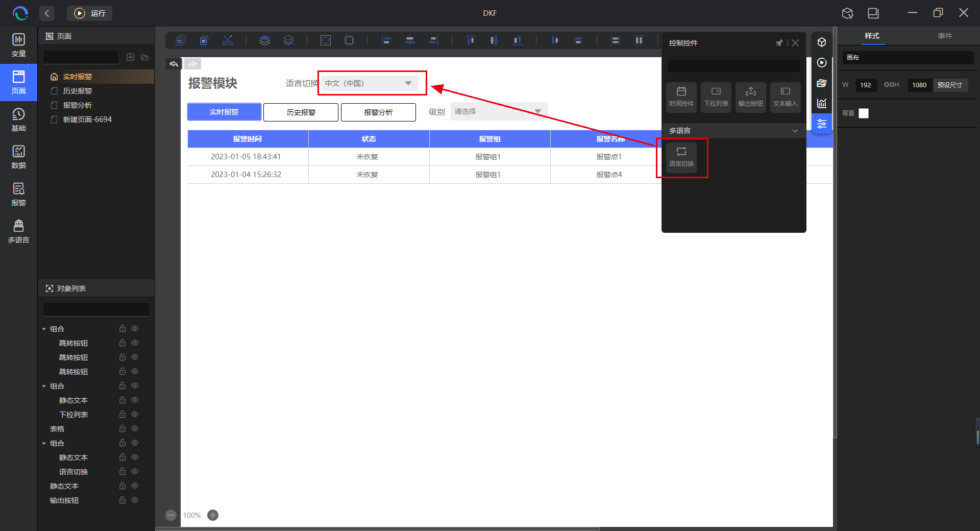
Task: Click the 运行 run button
Action: (x=90, y=13)
